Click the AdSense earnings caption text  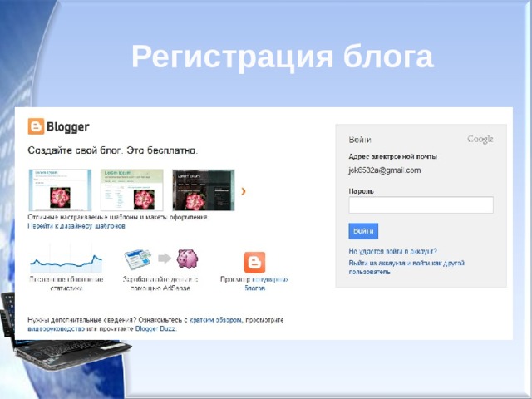coord(160,284)
